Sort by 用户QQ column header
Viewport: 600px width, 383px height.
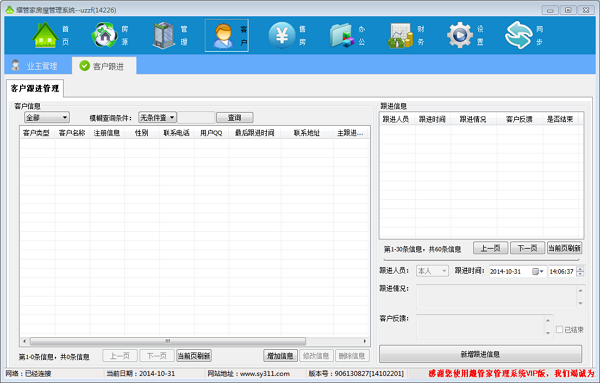coord(211,133)
